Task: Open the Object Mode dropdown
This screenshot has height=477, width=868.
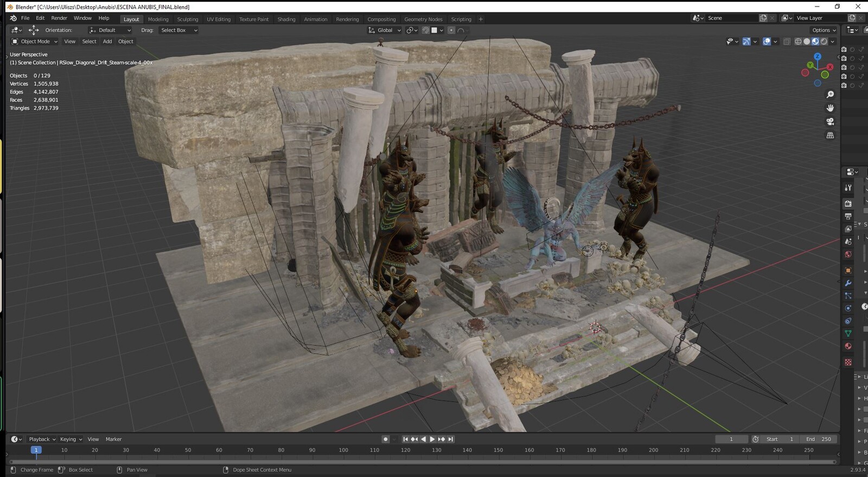Action: tap(35, 41)
